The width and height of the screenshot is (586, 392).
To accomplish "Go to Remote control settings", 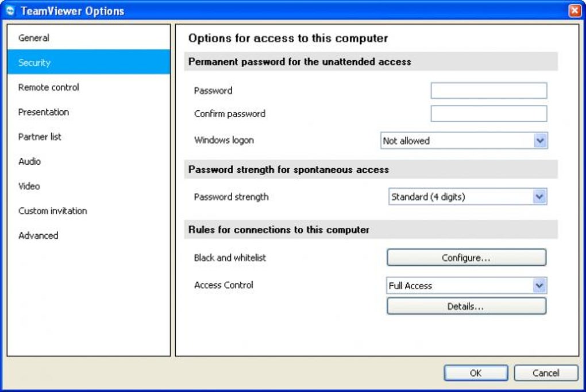I will click(49, 87).
